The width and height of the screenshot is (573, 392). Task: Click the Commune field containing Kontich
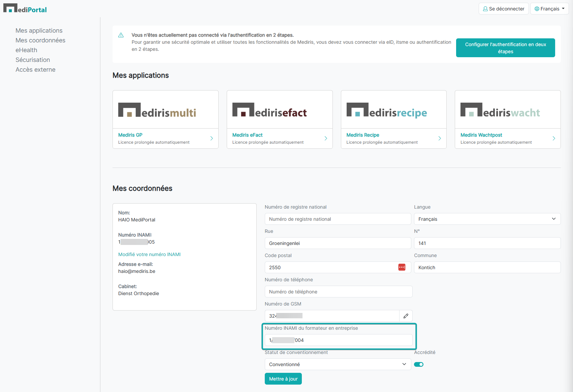pyautogui.click(x=487, y=267)
